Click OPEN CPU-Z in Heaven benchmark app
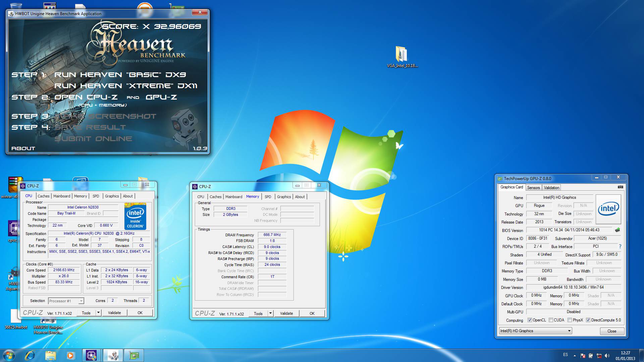 pos(86,97)
